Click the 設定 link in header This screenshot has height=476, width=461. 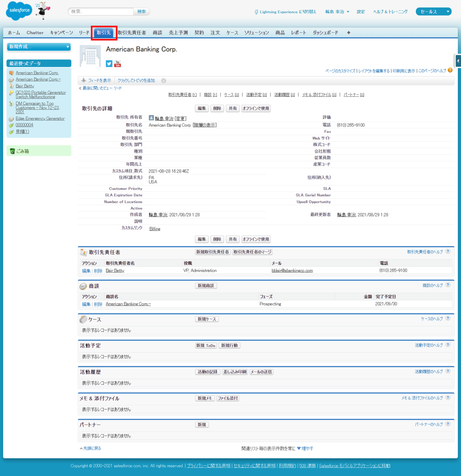(x=361, y=12)
